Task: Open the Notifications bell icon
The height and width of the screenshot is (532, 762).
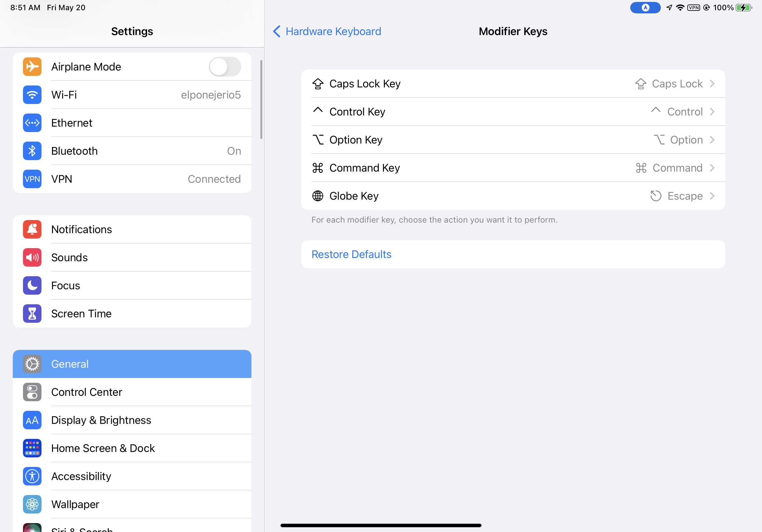Action: click(x=32, y=229)
